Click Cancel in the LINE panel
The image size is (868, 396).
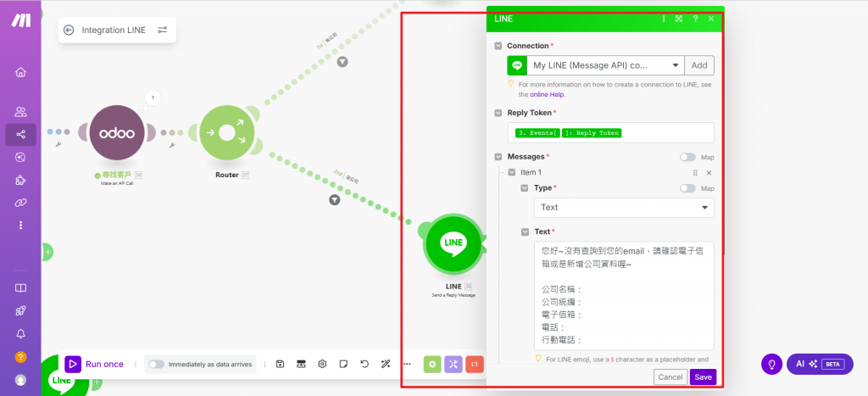pyautogui.click(x=670, y=377)
